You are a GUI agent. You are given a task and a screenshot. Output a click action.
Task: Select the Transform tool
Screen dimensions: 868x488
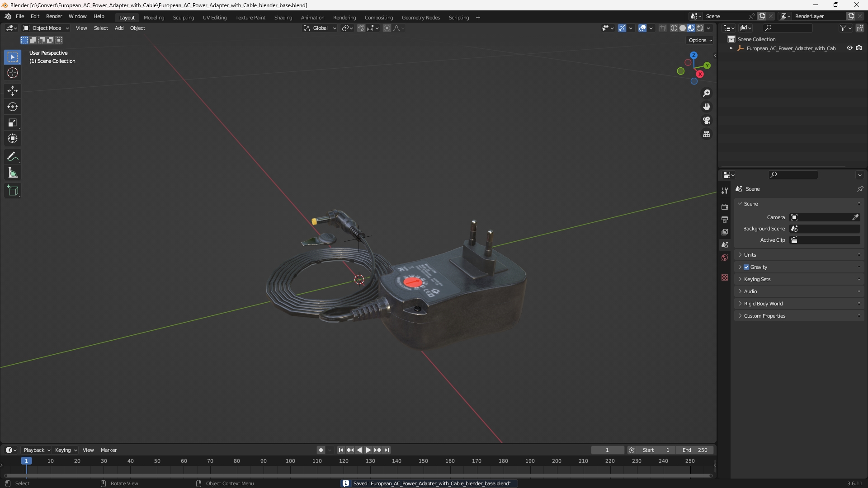pos(13,139)
